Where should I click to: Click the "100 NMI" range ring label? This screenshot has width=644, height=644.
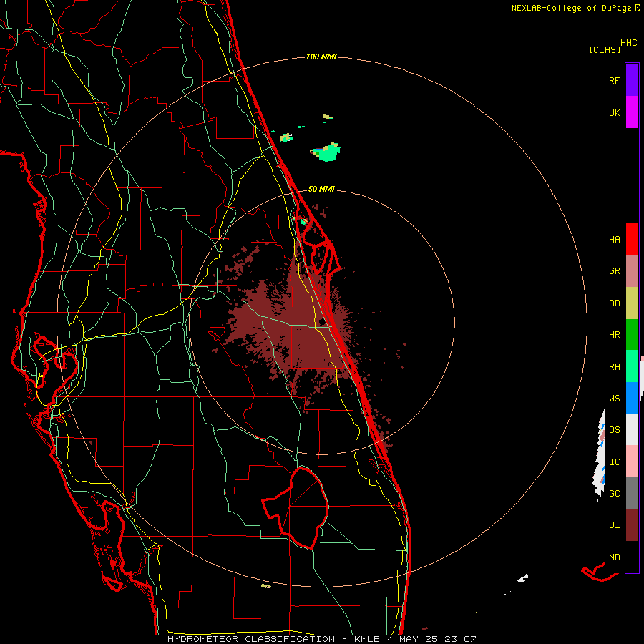321,57
